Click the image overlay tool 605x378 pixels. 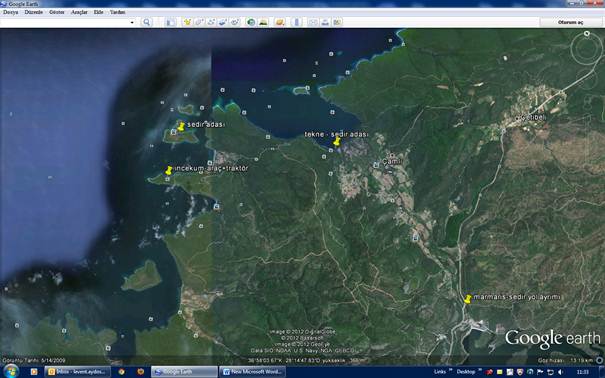pyautogui.click(x=223, y=22)
